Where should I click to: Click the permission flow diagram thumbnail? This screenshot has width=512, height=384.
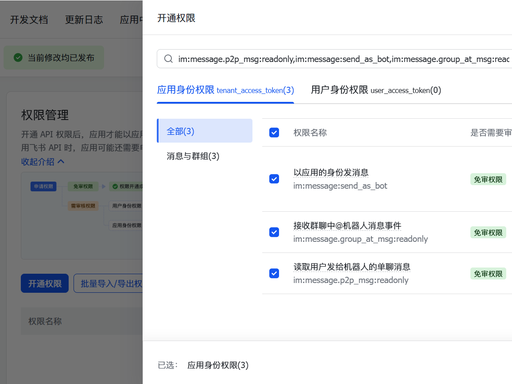click(82, 216)
